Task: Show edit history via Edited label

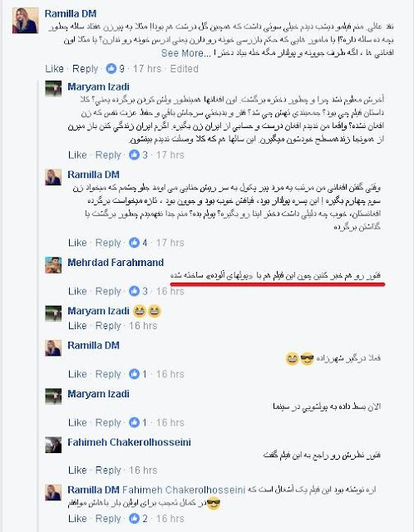Action: [x=185, y=69]
